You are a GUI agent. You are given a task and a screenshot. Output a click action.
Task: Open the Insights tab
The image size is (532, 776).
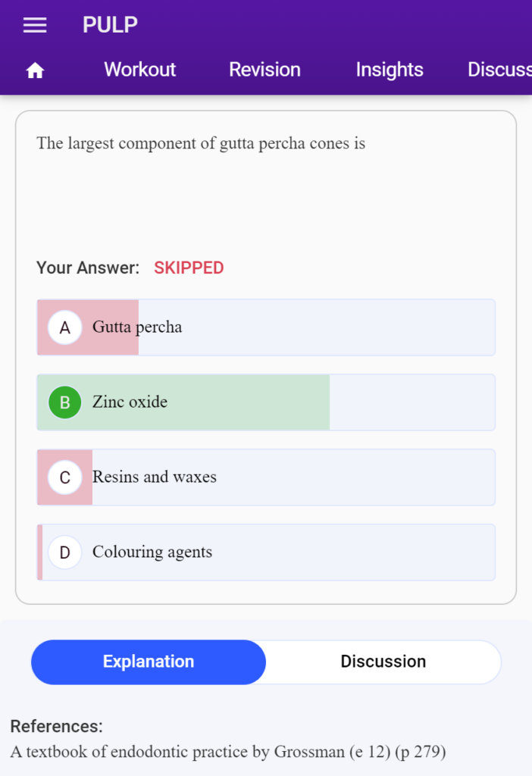click(390, 70)
